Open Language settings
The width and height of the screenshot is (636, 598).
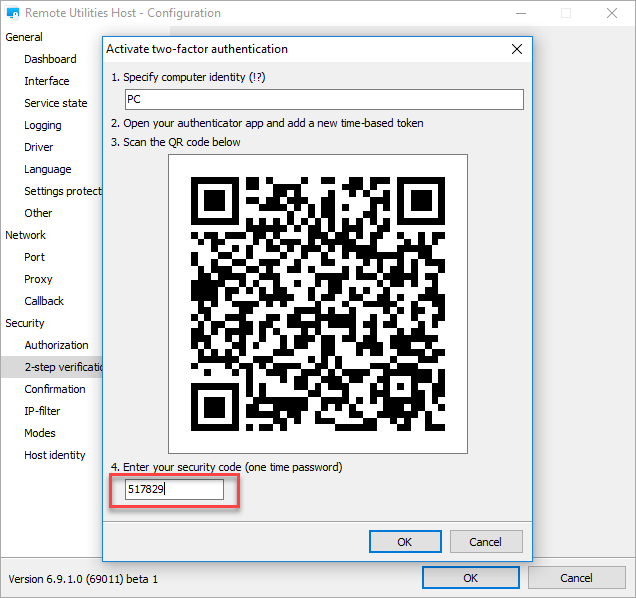click(x=47, y=169)
